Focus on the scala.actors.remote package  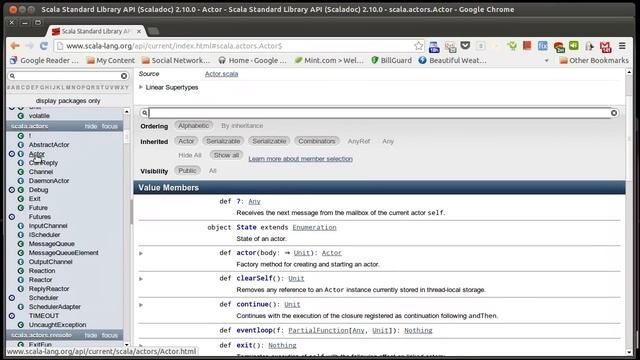(110, 335)
